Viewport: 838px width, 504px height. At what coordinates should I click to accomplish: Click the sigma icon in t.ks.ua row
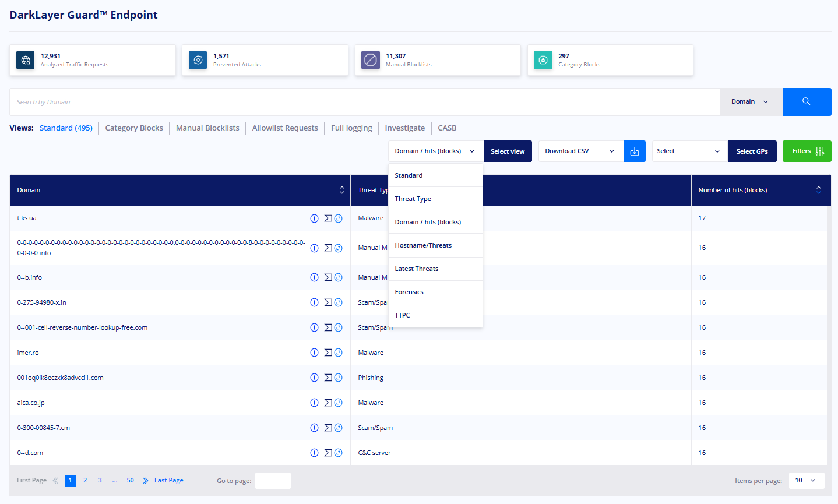(328, 218)
